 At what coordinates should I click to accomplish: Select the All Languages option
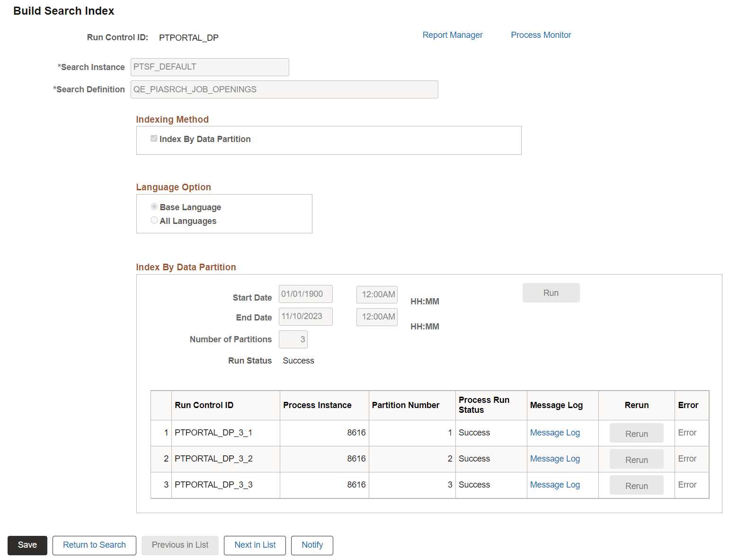tap(154, 220)
